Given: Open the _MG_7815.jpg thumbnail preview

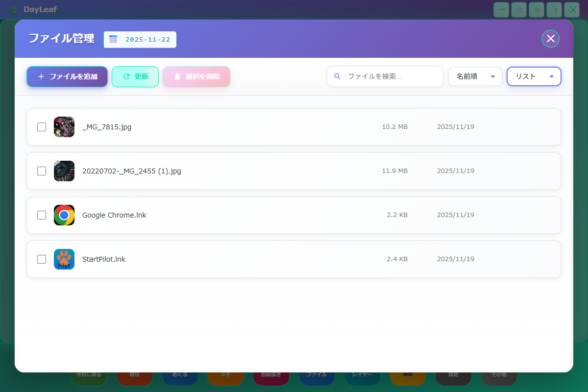Looking at the screenshot, I should coord(64,127).
